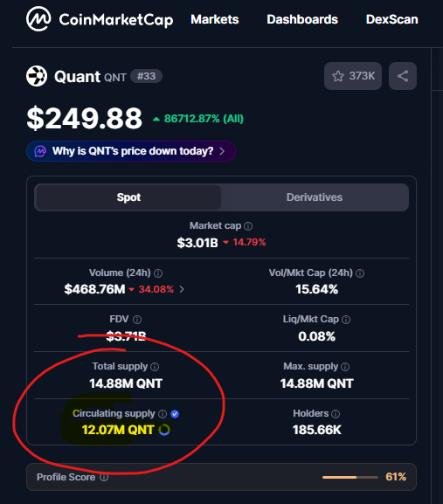
Task: Expand the 24h volume details chevron
Action: pyautogui.click(x=182, y=289)
